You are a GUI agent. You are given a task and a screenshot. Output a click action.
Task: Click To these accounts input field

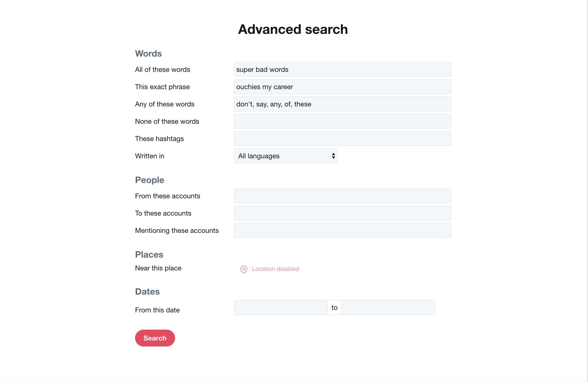tap(343, 213)
